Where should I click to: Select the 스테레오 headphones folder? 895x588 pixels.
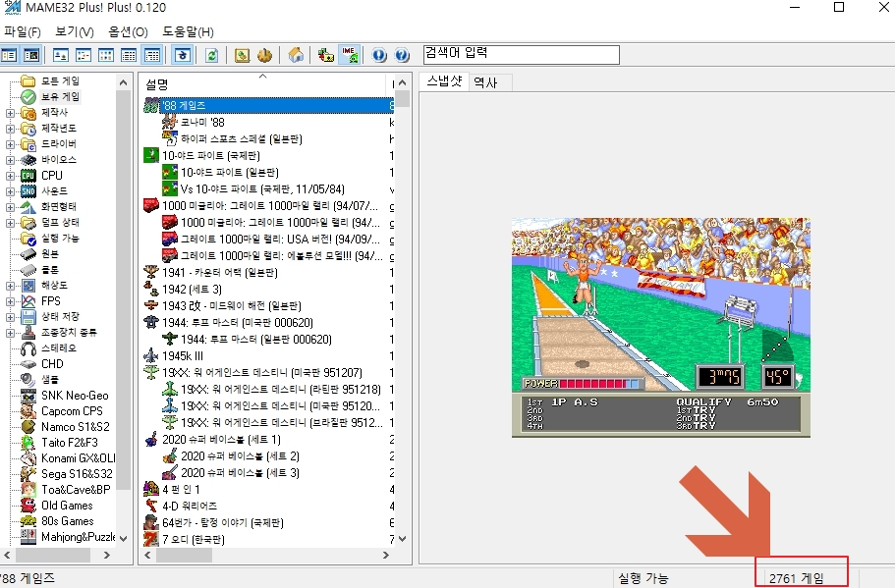(x=58, y=348)
